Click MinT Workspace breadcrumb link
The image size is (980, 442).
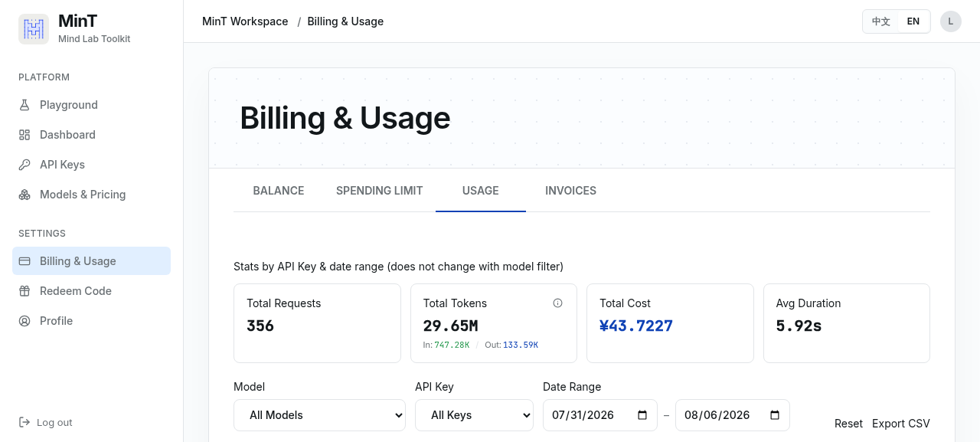click(x=245, y=21)
